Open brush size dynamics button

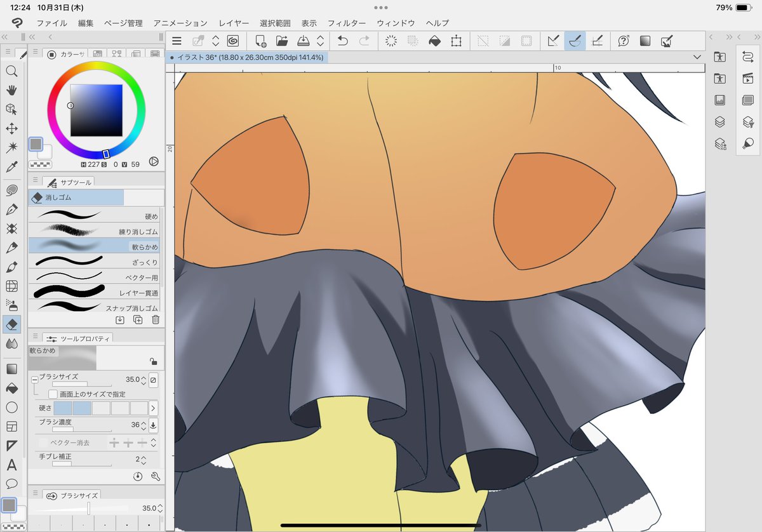tap(153, 380)
